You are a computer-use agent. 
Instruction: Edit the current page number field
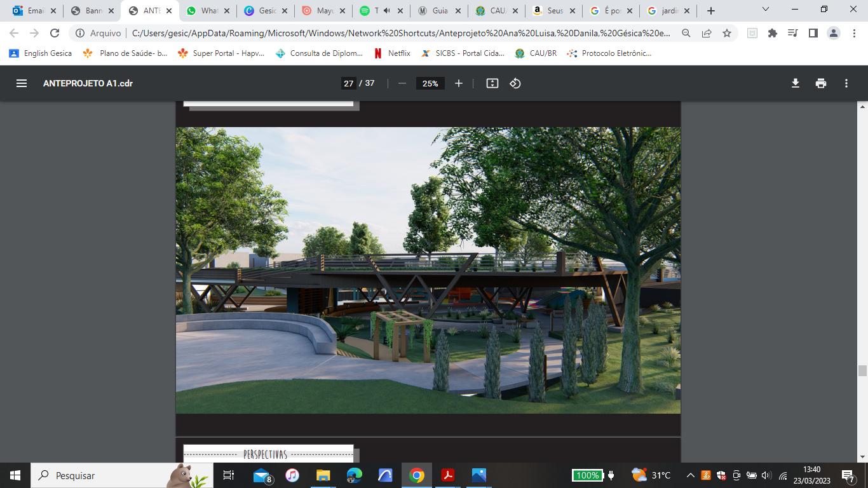[x=348, y=83]
